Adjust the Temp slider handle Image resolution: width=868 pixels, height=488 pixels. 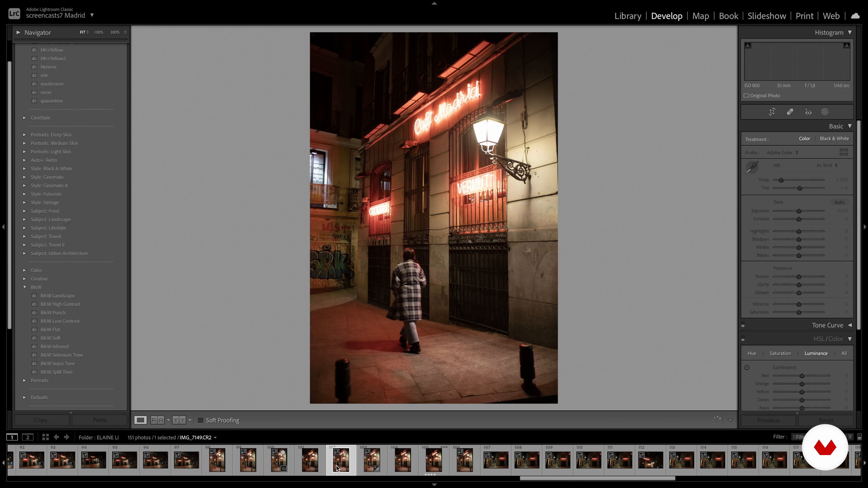tap(781, 180)
